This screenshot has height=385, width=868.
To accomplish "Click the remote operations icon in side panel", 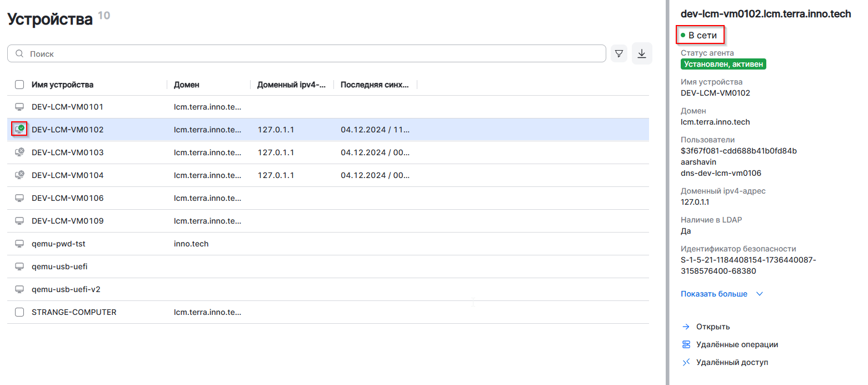I will 686,344.
